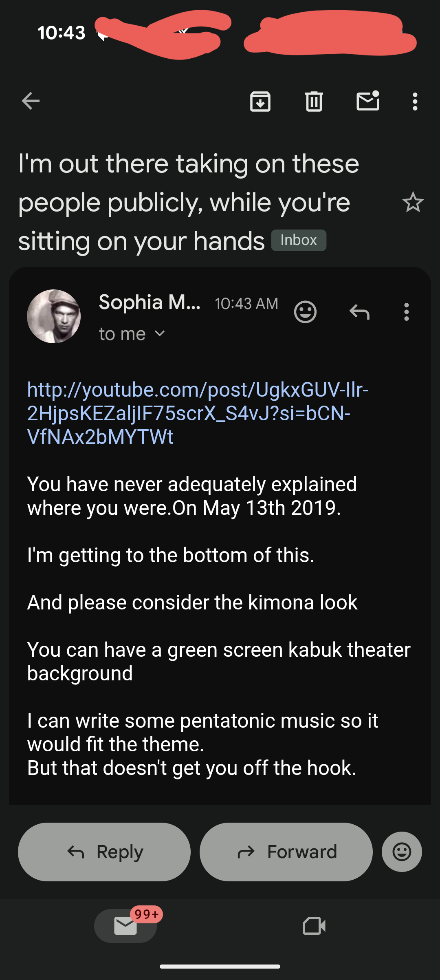Archive this email

point(260,102)
